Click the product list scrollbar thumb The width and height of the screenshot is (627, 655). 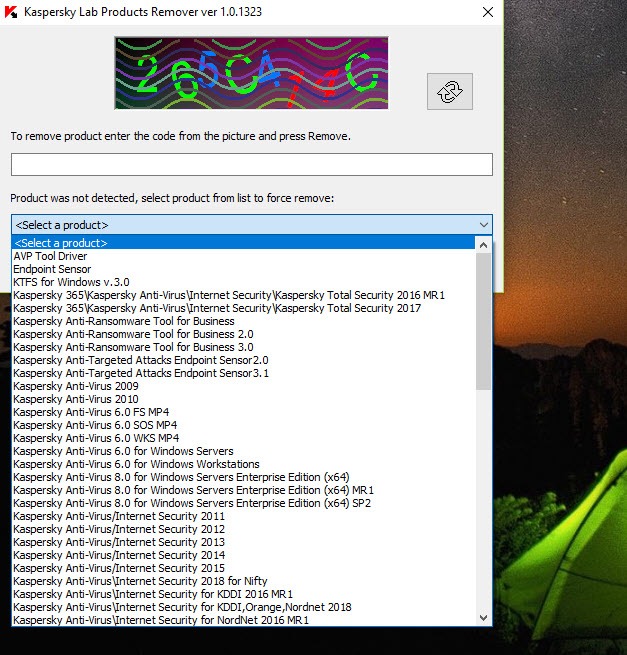[x=483, y=322]
